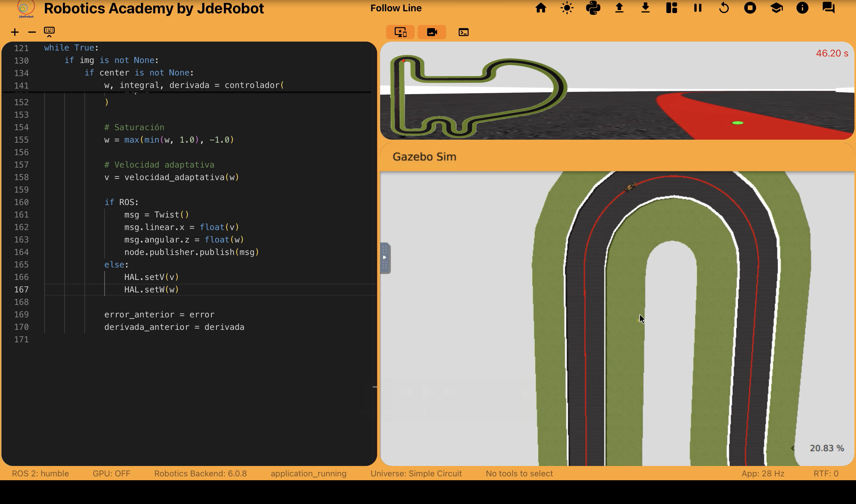This screenshot has width=856, height=504.
Task: Go to the home page icon
Action: click(x=541, y=8)
